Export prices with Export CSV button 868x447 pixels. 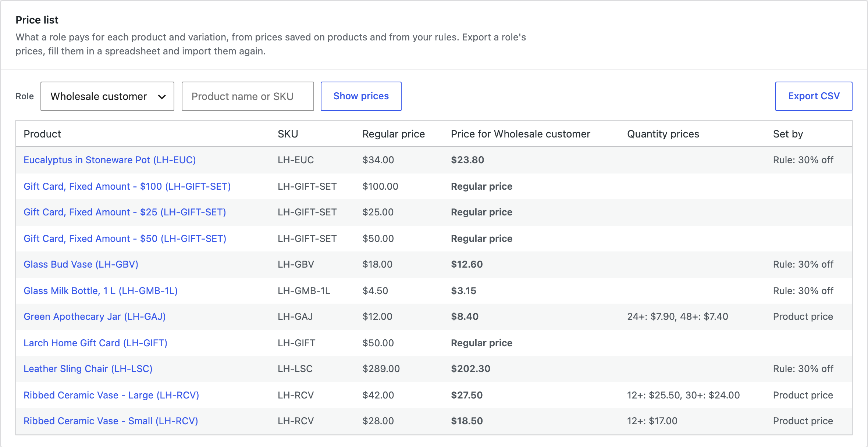(814, 96)
